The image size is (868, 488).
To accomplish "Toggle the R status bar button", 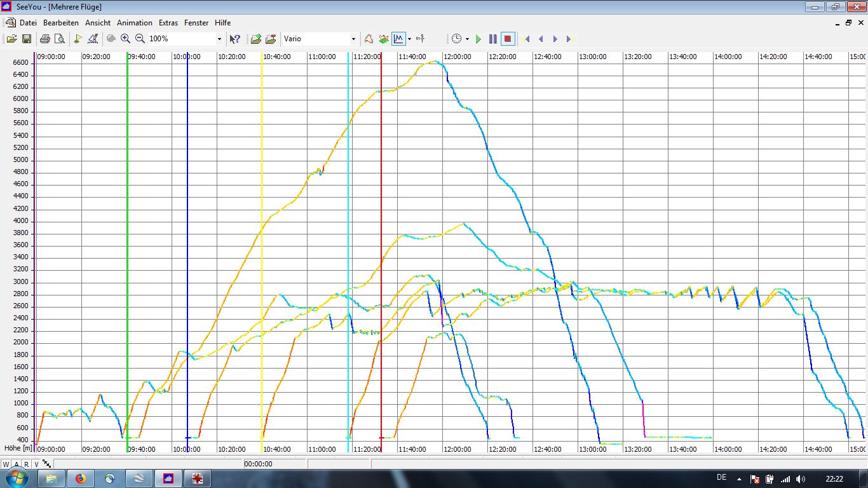I will point(26,464).
